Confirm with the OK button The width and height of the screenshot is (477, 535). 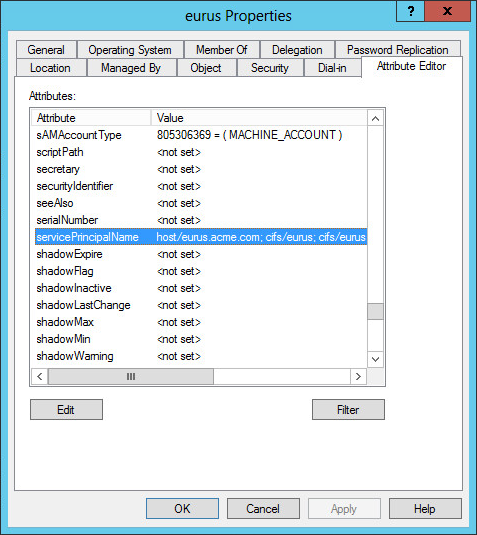(182, 509)
